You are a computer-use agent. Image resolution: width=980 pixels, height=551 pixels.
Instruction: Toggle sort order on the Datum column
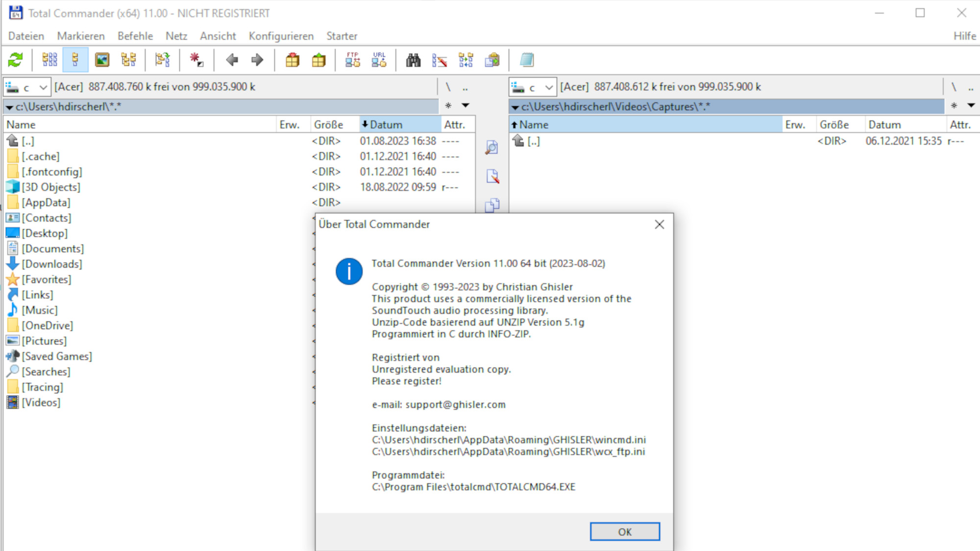(387, 124)
